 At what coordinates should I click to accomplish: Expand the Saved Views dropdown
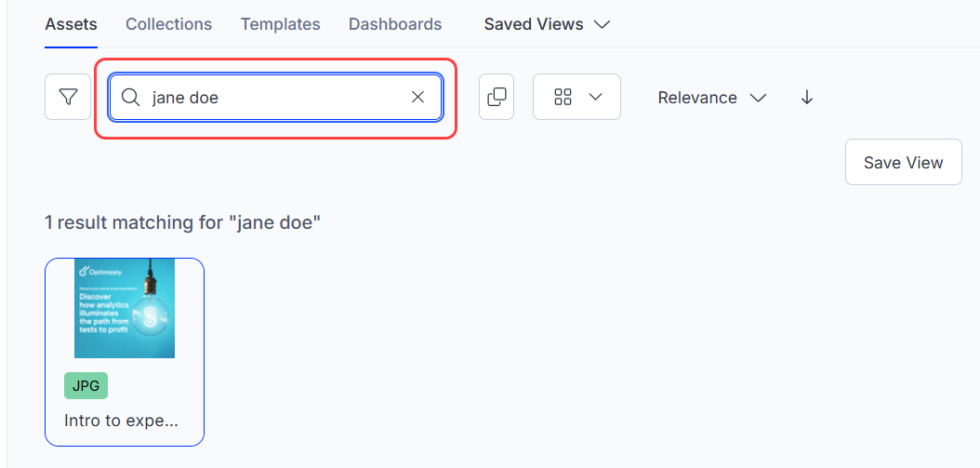547,24
